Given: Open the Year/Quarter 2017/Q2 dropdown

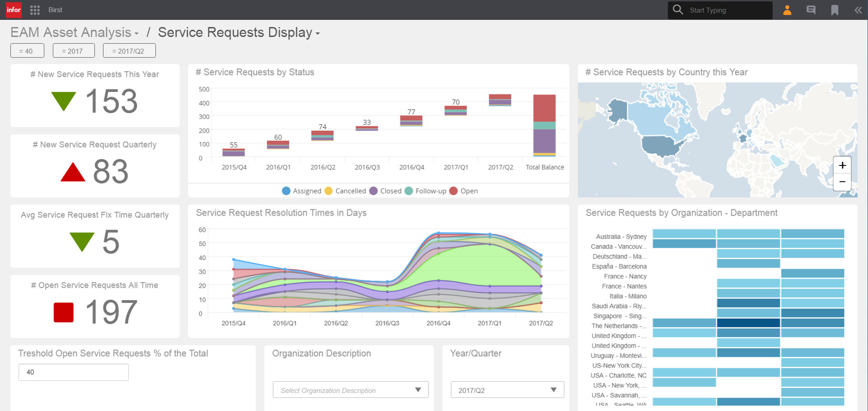Looking at the screenshot, I should [x=507, y=390].
